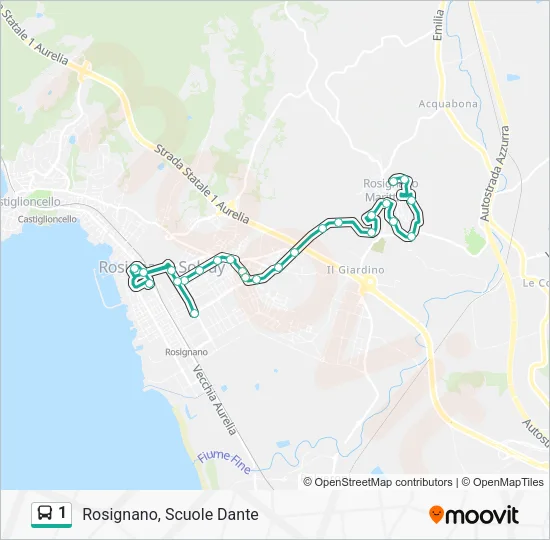
Task: Click the Rosignano Solvay town label
Action: (x=162, y=267)
